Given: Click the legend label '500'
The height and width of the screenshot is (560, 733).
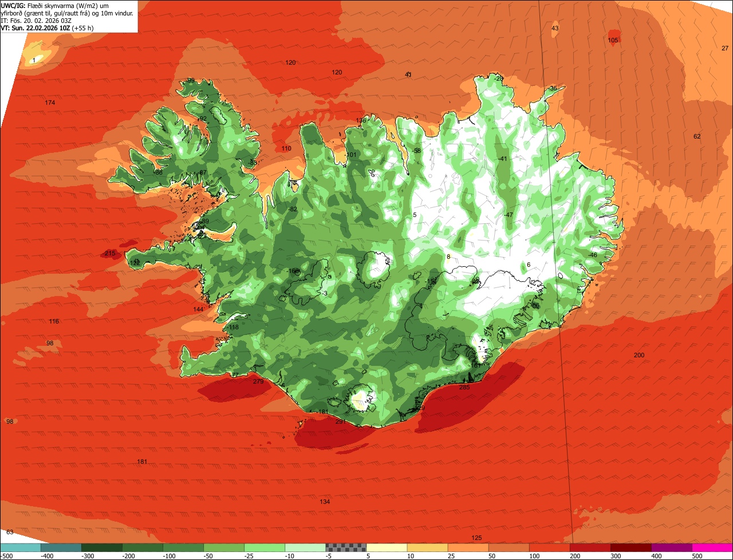Looking at the screenshot, I should coord(696,555).
